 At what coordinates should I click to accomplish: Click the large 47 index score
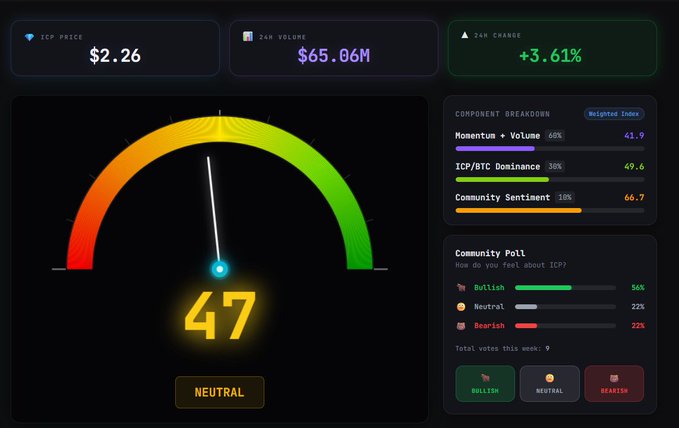point(220,315)
